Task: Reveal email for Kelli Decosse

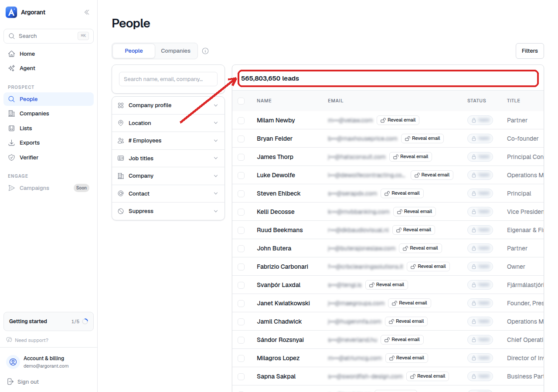Action: tap(415, 212)
